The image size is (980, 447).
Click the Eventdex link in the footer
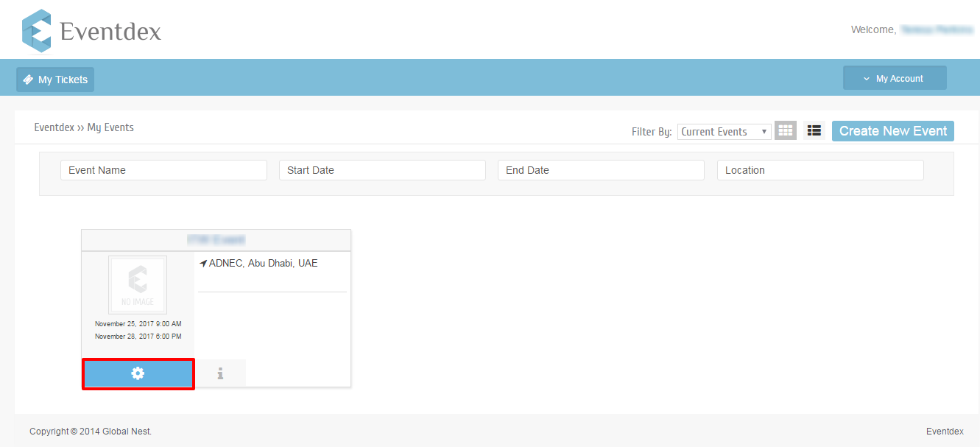click(x=944, y=432)
